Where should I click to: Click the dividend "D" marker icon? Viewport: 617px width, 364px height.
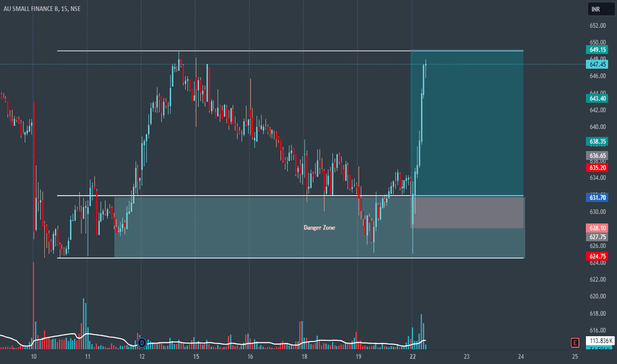click(142, 343)
